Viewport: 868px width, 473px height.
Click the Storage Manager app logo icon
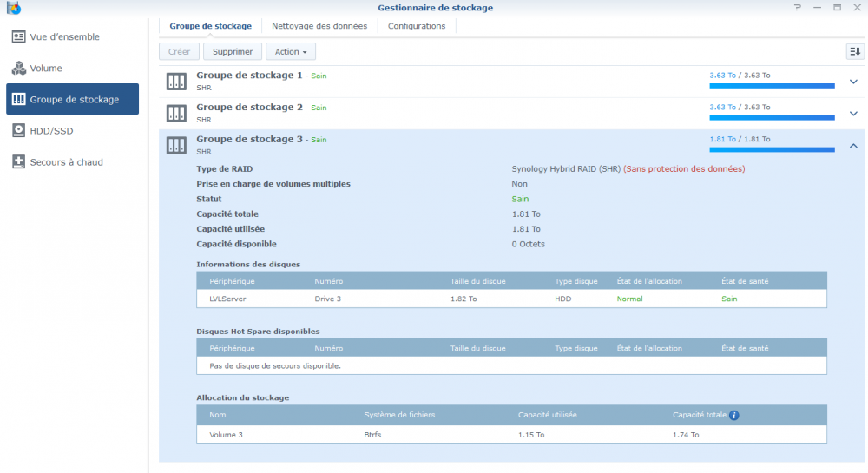12,8
